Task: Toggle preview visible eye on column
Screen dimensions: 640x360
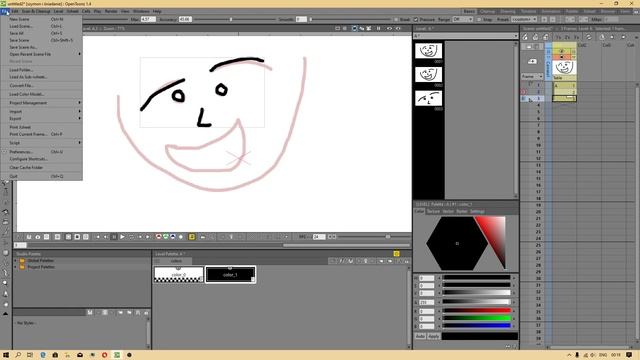Action: [562, 51]
